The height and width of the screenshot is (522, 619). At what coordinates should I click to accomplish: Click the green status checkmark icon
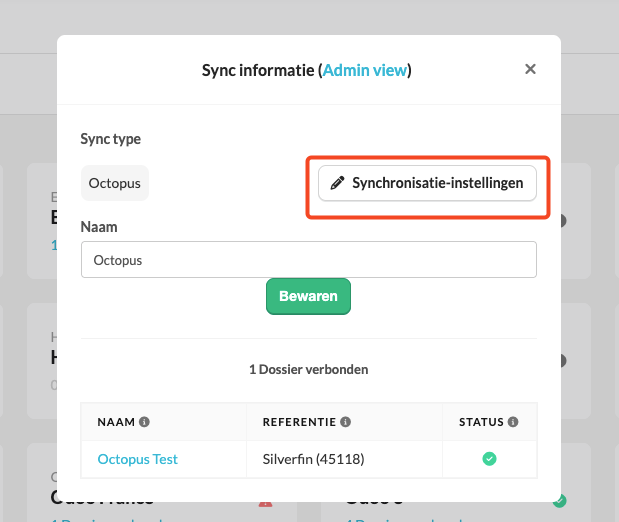(489, 459)
